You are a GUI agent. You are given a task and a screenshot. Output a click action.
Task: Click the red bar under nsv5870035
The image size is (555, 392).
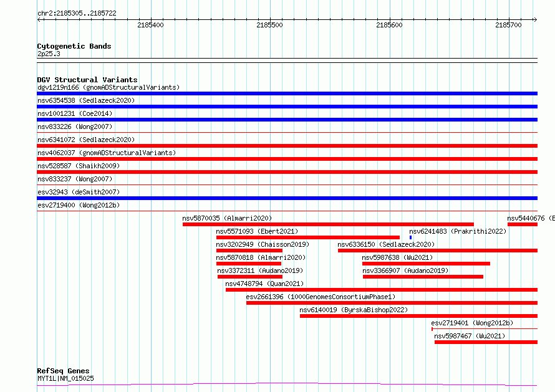[328, 224]
